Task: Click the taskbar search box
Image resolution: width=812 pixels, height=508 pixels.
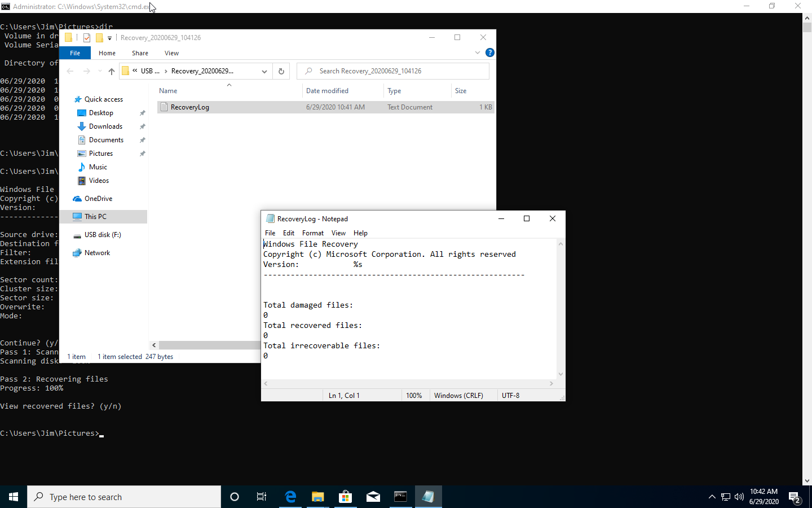Action: click(x=124, y=497)
